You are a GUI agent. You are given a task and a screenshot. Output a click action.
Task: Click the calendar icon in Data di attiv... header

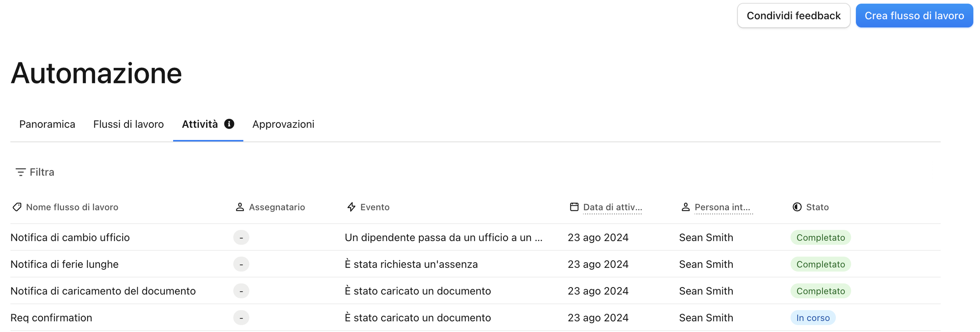pyautogui.click(x=574, y=207)
